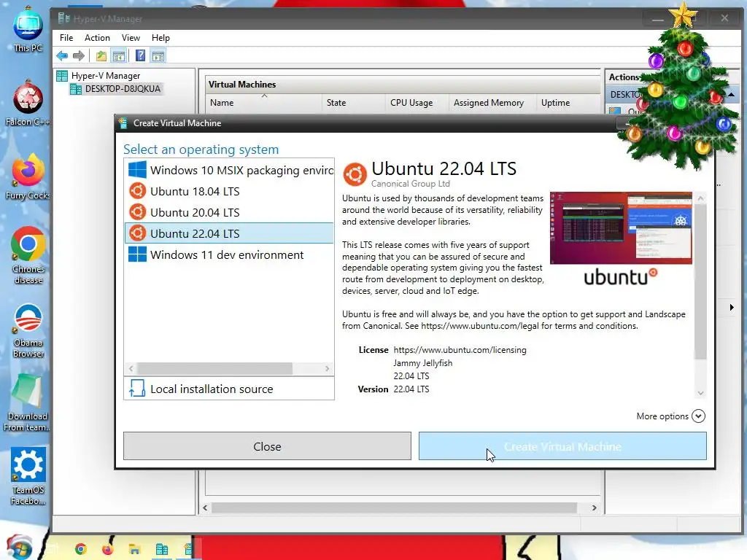The width and height of the screenshot is (747, 560).
Task: Click the right submenu arrow in Actions pane
Action: pyautogui.click(x=732, y=307)
